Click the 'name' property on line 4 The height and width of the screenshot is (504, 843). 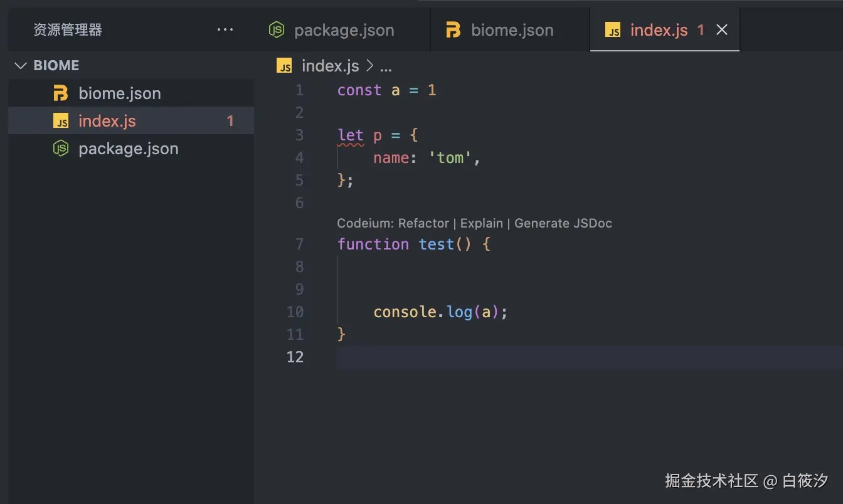pyautogui.click(x=391, y=158)
